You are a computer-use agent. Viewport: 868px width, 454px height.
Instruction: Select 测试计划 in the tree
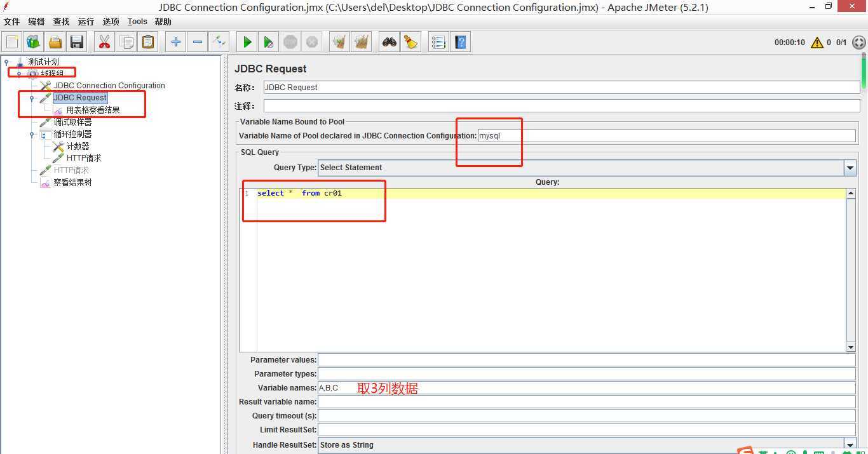[43, 62]
